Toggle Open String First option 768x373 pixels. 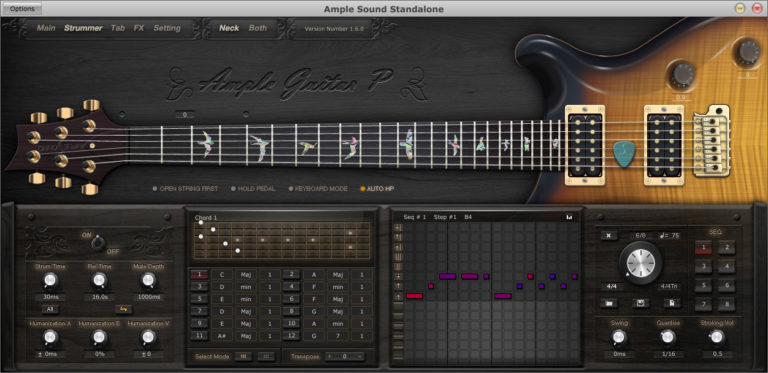tap(186, 188)
